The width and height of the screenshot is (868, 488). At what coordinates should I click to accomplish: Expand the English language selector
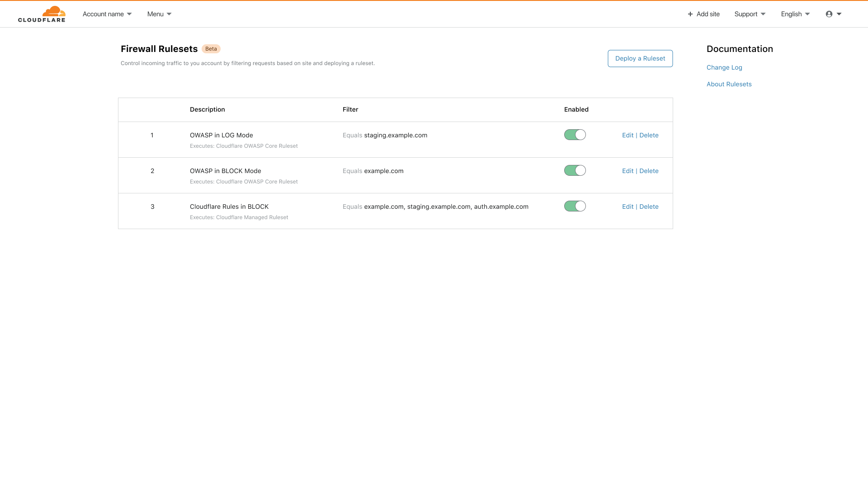[795, 14]
